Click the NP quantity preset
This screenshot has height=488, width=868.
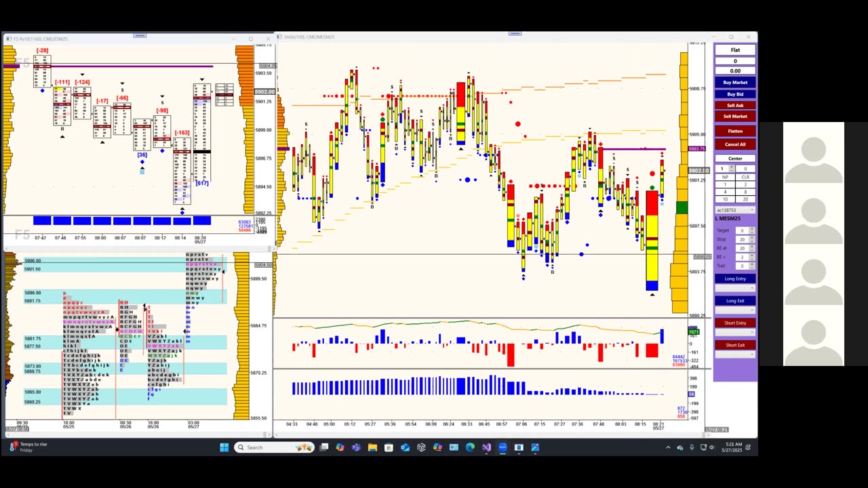pos(725,177)
